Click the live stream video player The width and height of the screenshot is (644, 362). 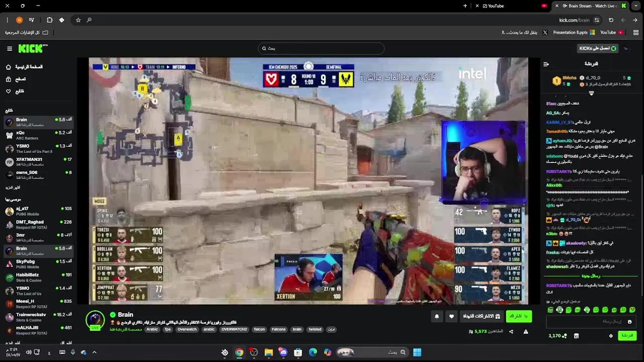pos(308,181)
